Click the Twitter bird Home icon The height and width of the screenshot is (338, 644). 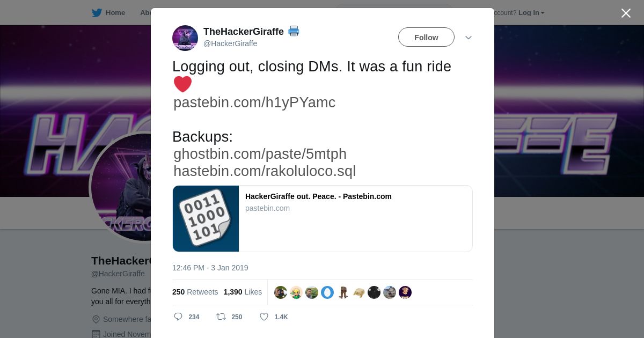97,12
